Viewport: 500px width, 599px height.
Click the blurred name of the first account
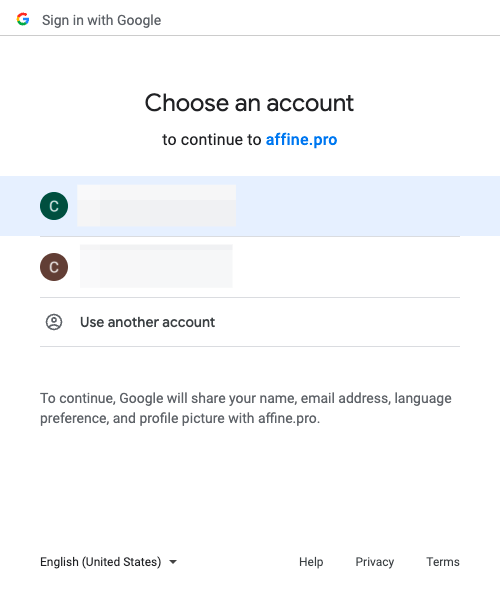(157, 206)
